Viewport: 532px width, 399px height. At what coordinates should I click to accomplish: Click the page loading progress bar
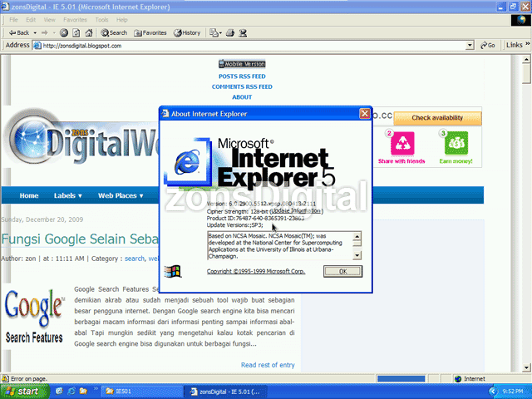coord(401,379)
